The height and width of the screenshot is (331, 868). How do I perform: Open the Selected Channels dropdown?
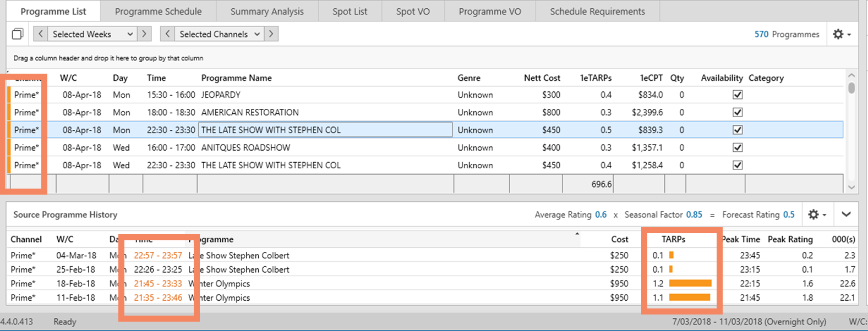[x=219, y=34]
